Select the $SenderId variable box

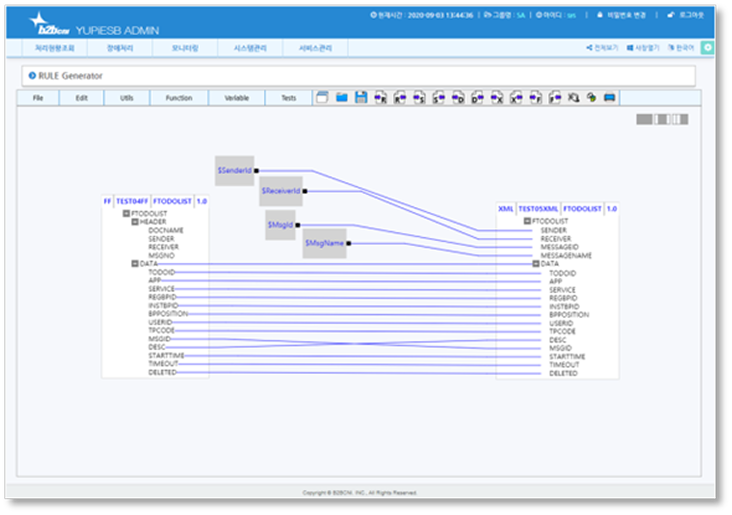click(234, 171)
